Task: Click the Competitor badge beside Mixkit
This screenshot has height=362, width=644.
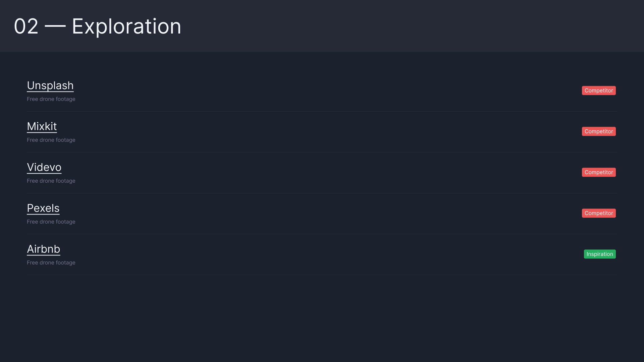Action: (599, 131)
